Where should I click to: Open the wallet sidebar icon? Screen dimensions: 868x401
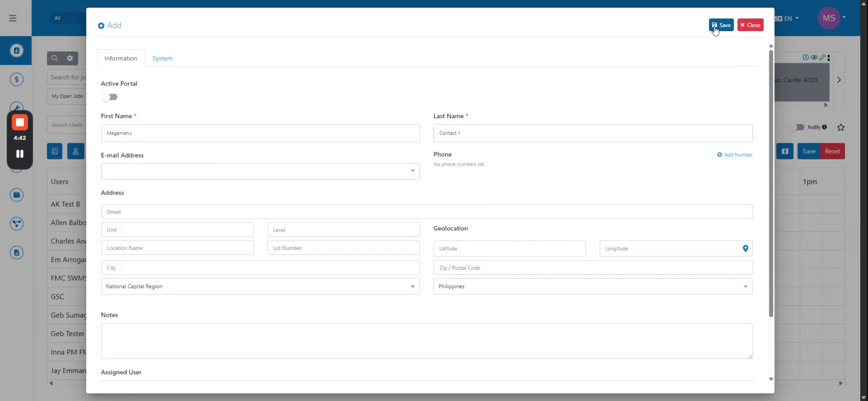pyautogui.click(x=17, y=195)
